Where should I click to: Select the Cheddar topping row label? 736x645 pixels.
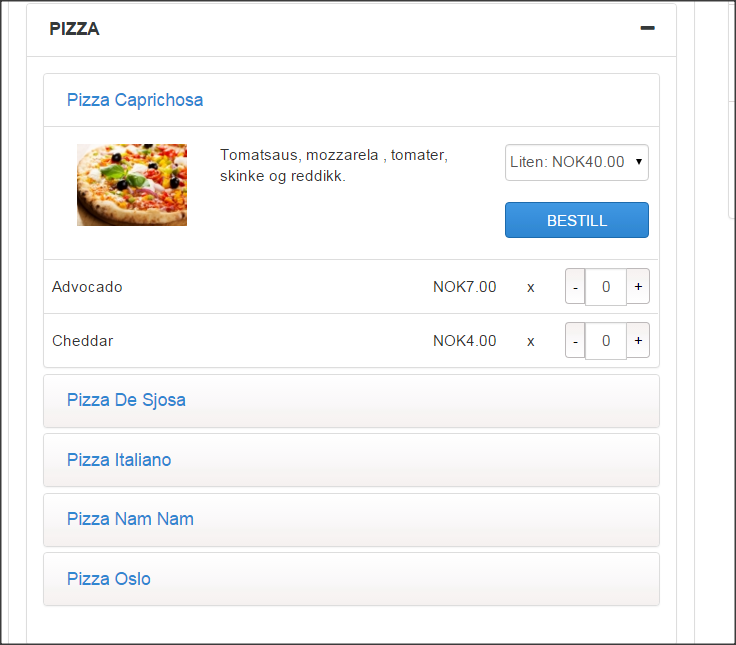click(83, 341)
